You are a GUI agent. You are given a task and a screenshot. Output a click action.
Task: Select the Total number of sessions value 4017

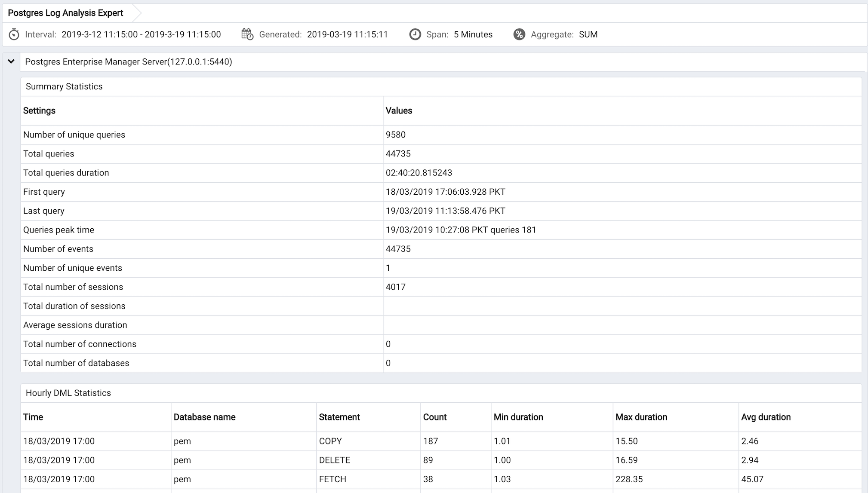point(396,287)
